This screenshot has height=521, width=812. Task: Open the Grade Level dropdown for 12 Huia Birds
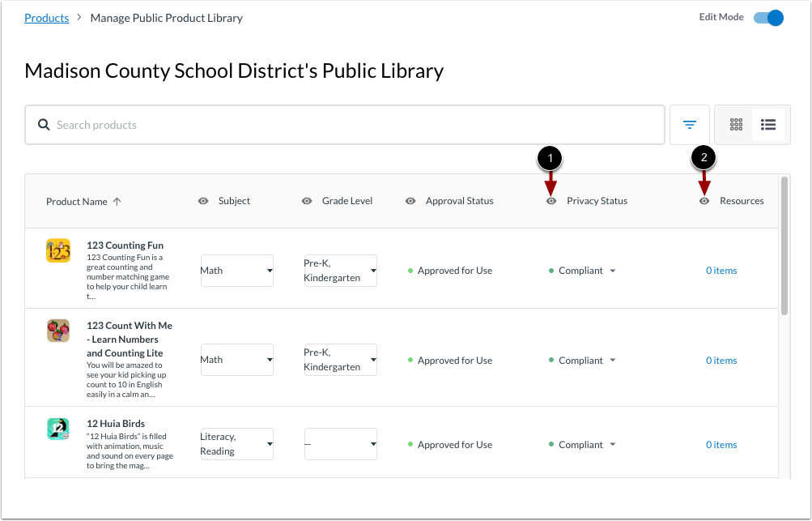[x=340, y=444]
